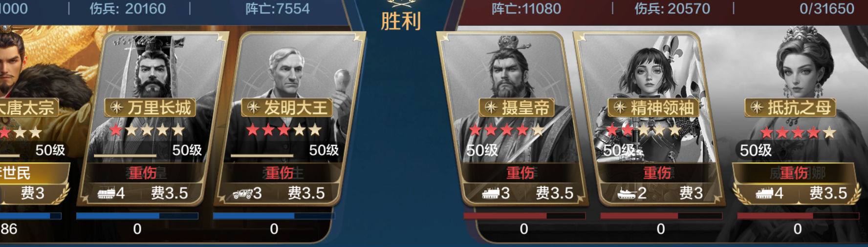This screenshot has width=868, height=247.
Task: Click the artillery icon on 精神领袖 card
Action: pyautogui.click(x=627, y=193)
